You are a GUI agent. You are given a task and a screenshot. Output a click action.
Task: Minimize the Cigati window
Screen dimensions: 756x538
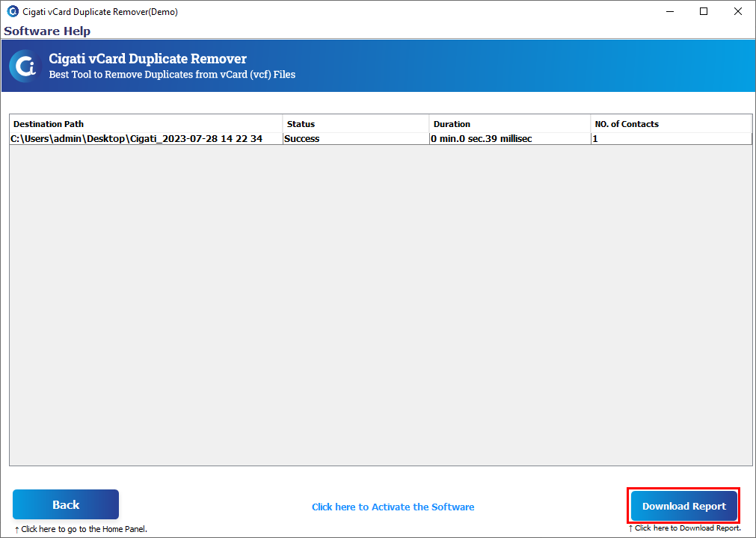point(670,11)
